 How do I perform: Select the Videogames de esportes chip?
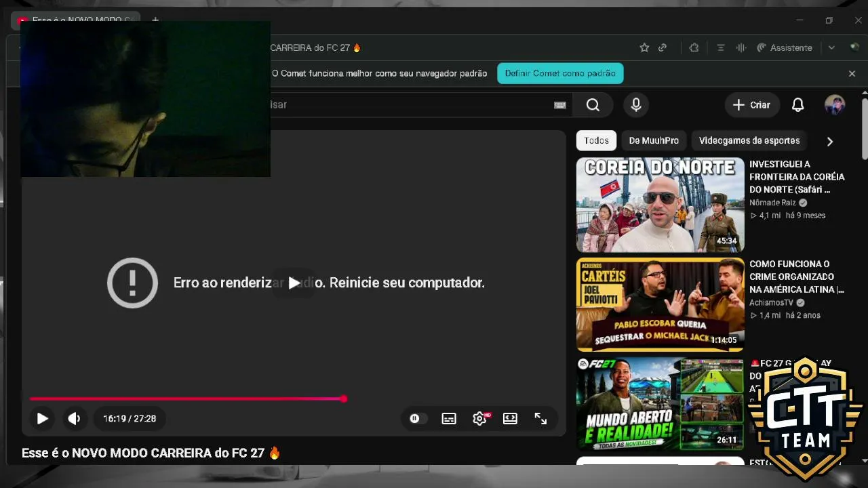(749, 140)
